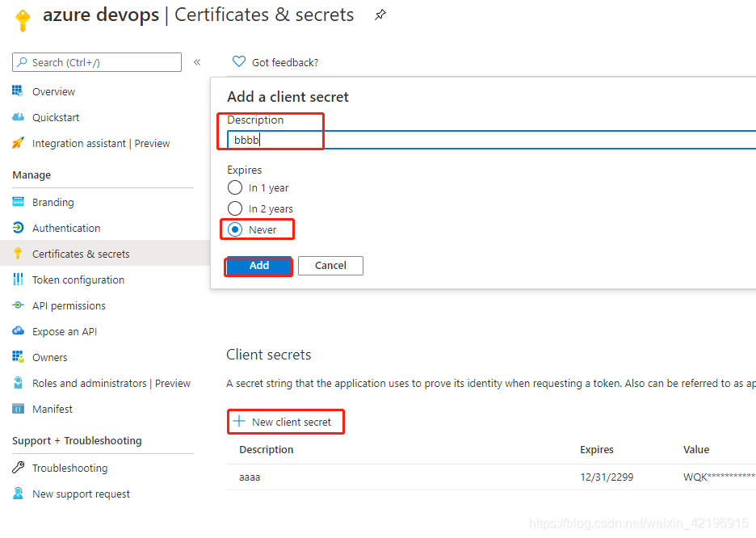This screenshot has width=756, height=538.
Task: Select the Never expiry option
Action: coord(235,229)
